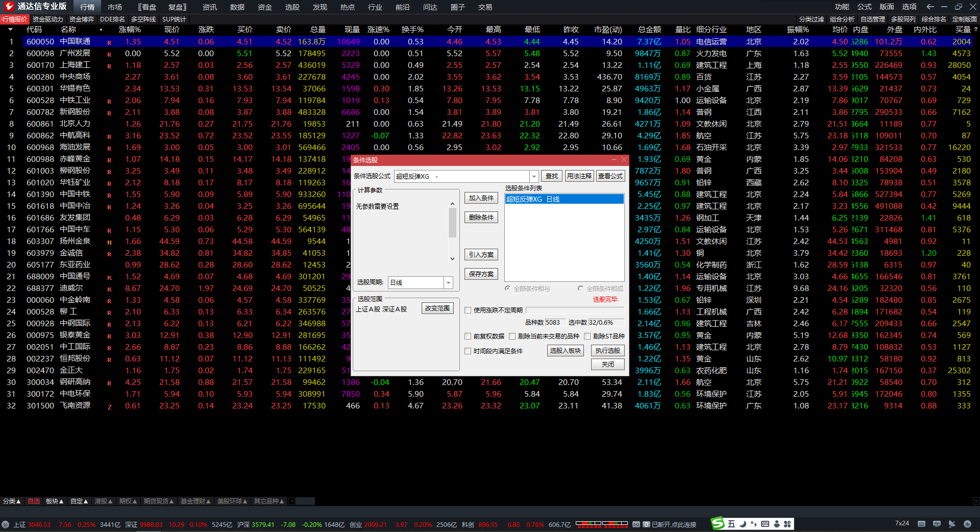Viewport: 980px width, 532px height.
Task: Click the 改变范围 button
Action: [437, 308]
